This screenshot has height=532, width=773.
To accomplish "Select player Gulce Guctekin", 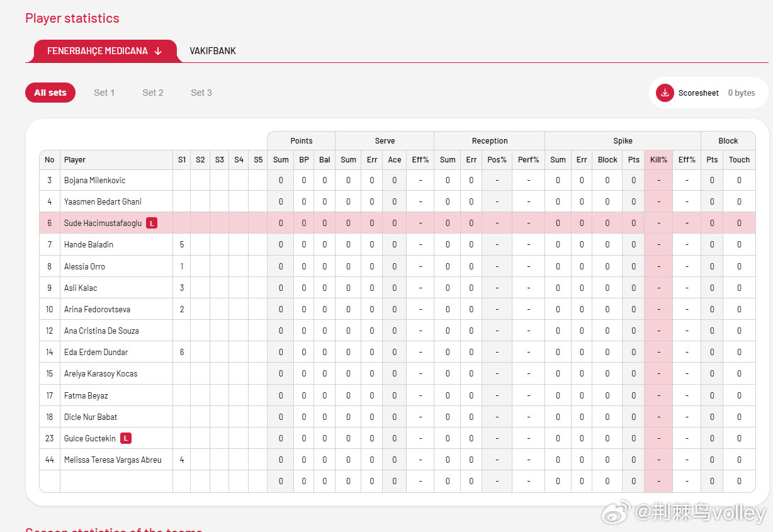I will pyautogui.click(x=90, y=438).
